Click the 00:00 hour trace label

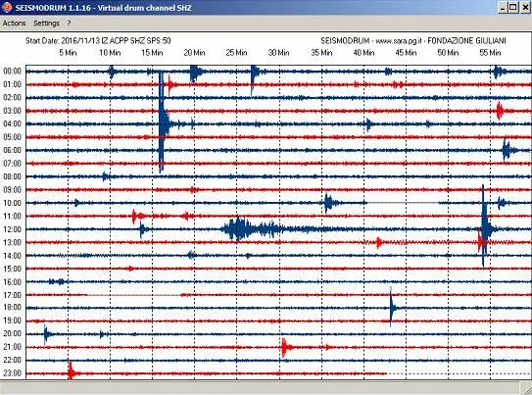click(12, 71)
